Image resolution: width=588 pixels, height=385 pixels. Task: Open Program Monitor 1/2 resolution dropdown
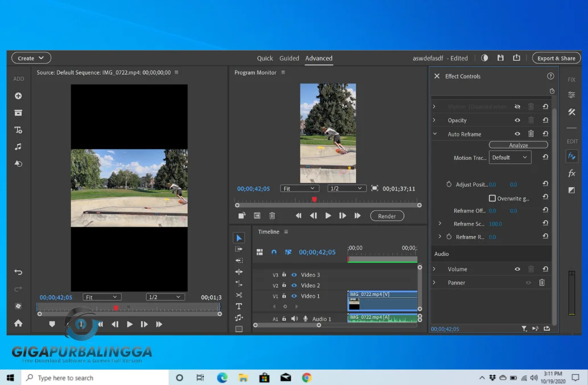(x=347, y=188)
